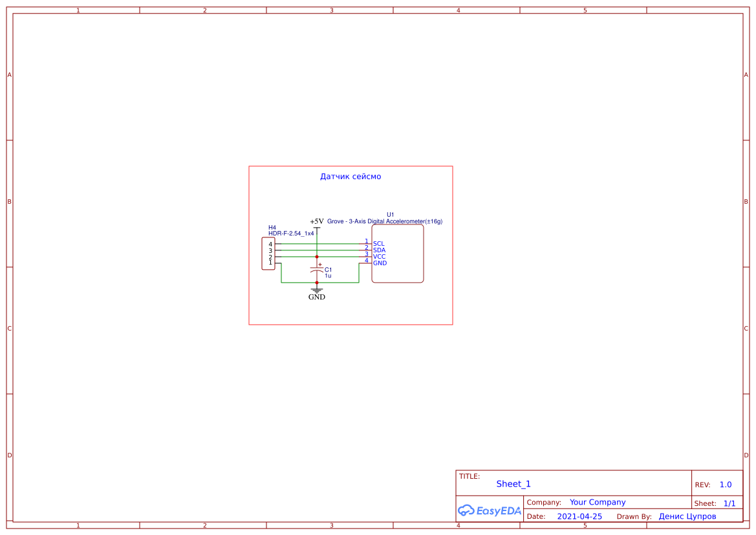Click the 'Sheet_1' title value
Viewport: 756px width, 535px height.
[513, 484]
